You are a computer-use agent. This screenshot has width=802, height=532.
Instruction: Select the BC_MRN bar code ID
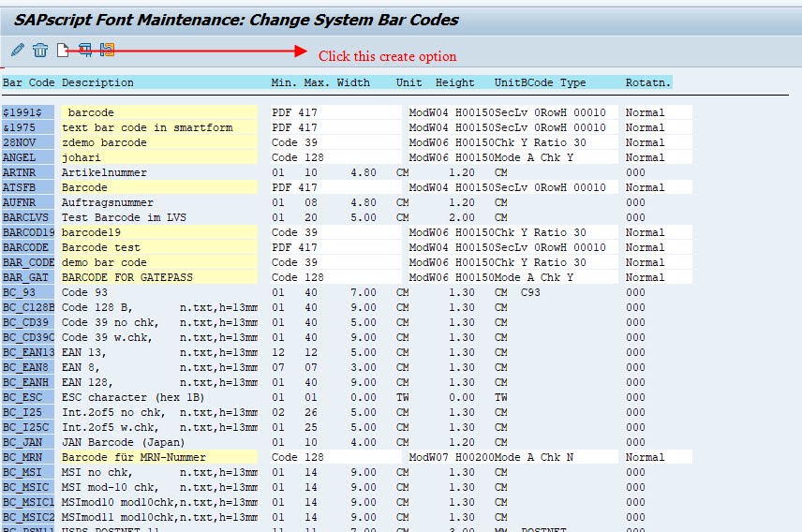click(28, 457)
